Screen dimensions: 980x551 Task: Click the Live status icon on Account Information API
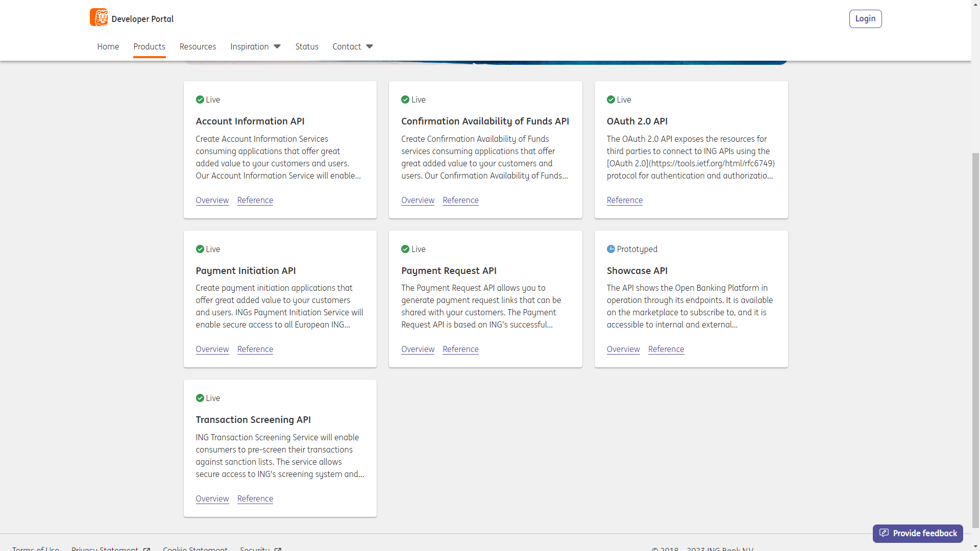[200, 99]
